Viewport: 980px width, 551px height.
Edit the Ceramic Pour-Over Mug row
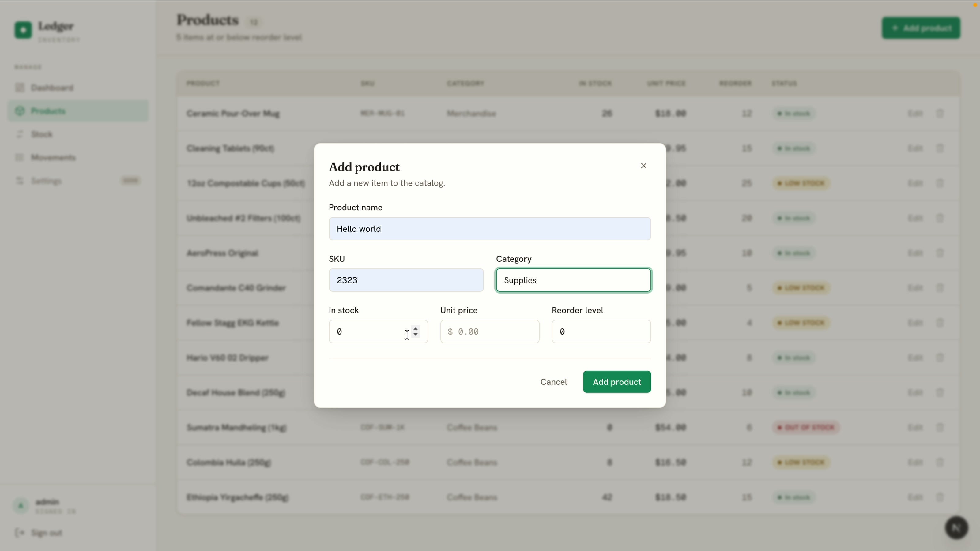pos(915,113)
